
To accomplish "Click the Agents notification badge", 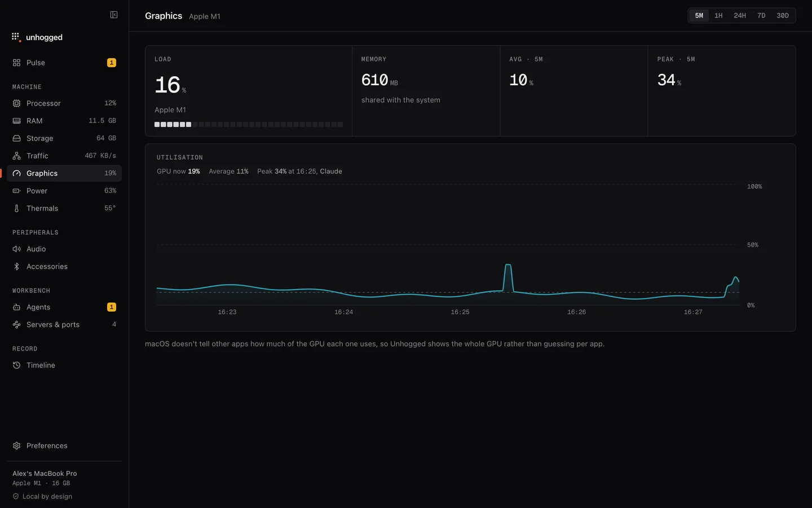I will (112, 307).
